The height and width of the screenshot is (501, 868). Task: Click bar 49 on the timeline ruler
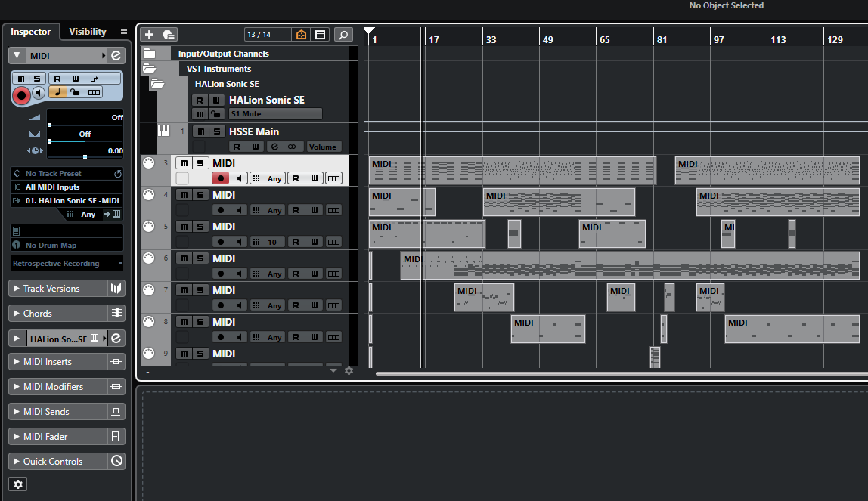tap(547, 39)
